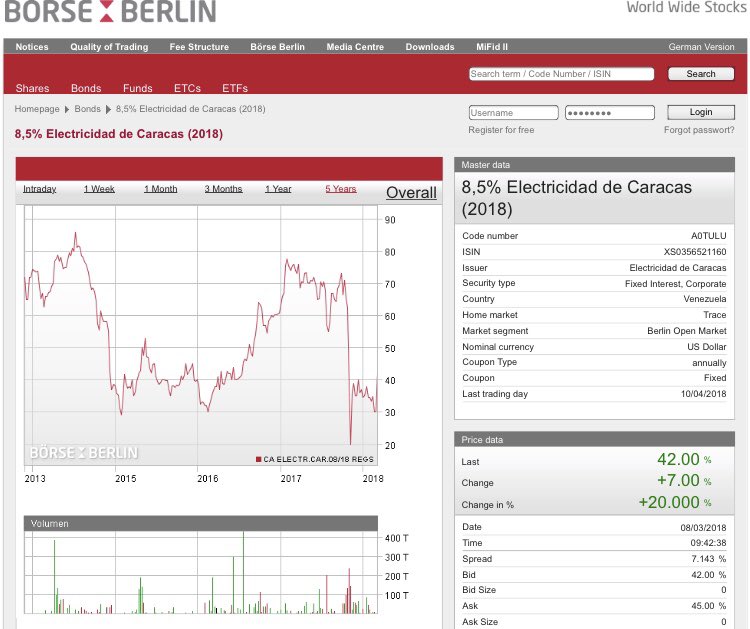Click the Electricidad de Caracas breadcrumb
Screen dimensions: 750x629
point(190,109)
